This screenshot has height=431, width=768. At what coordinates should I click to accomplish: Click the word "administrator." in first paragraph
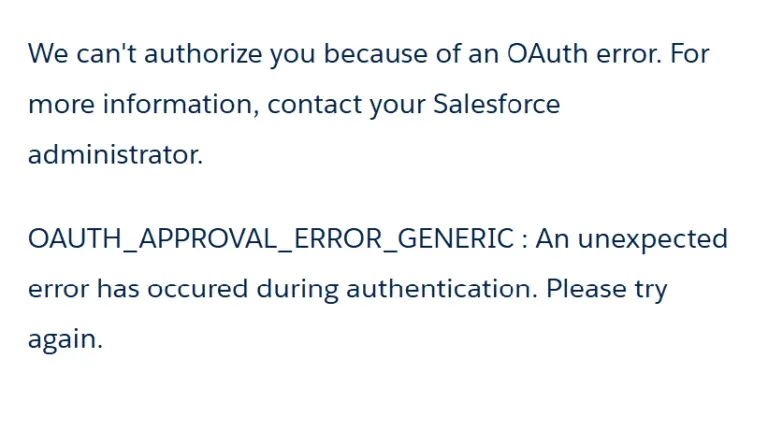(x=115, y=155)
